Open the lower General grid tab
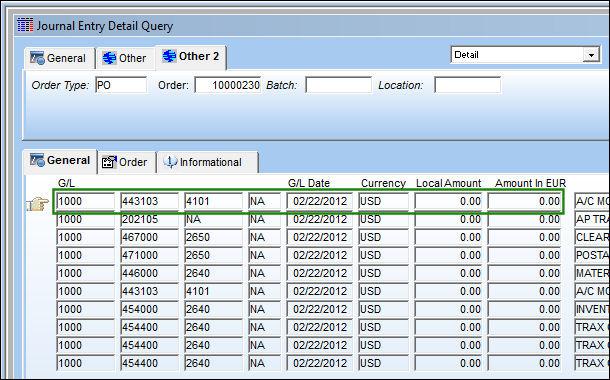 point(60,161)
